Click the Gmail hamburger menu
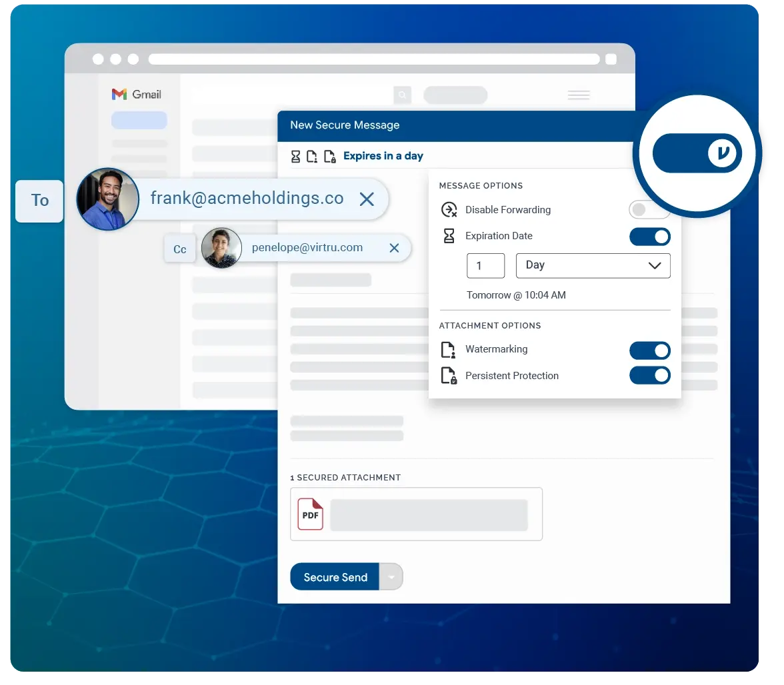The width and height of the screenshot is (784, 685). coord(579,95)
